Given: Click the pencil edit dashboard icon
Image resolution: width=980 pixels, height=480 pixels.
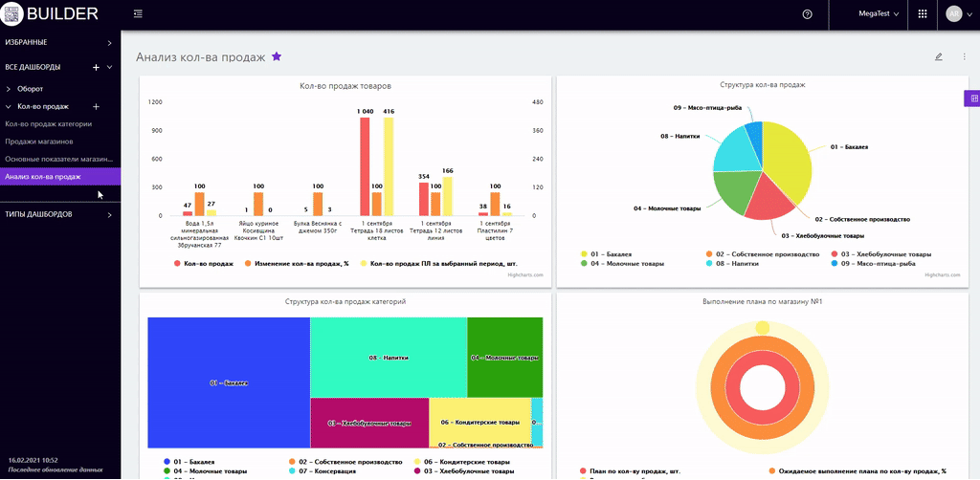Looking at the screenshot, I should tap(939, 57).
